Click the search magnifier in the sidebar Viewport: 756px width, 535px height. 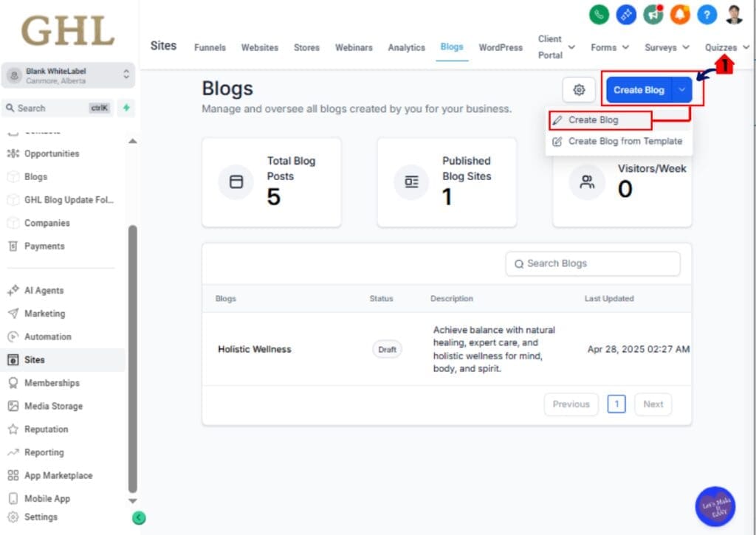[9, 108]
